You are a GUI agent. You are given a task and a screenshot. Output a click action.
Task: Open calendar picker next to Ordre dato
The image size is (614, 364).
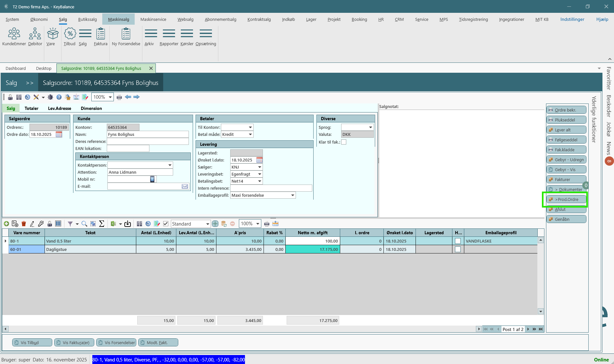59,135
